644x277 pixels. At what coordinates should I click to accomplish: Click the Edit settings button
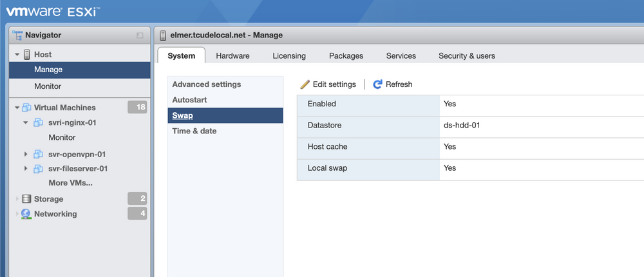click(328, 84)
